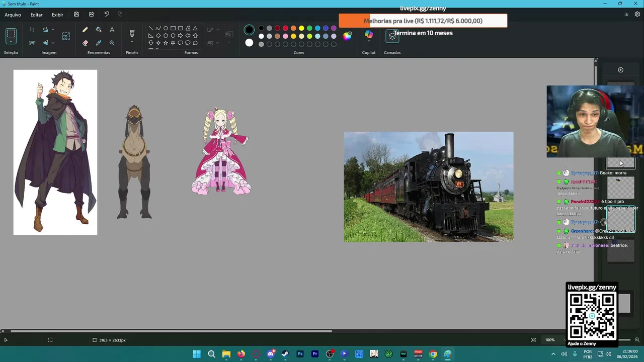This screenshot has width=644, height=362.
Task: Pick the purple color swatch
Action: (334, 28)
